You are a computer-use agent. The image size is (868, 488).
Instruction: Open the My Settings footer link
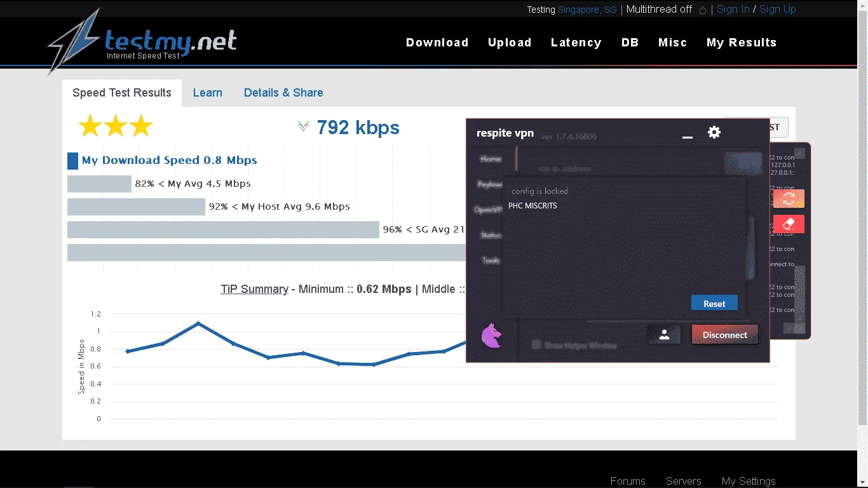coord(749,481)
